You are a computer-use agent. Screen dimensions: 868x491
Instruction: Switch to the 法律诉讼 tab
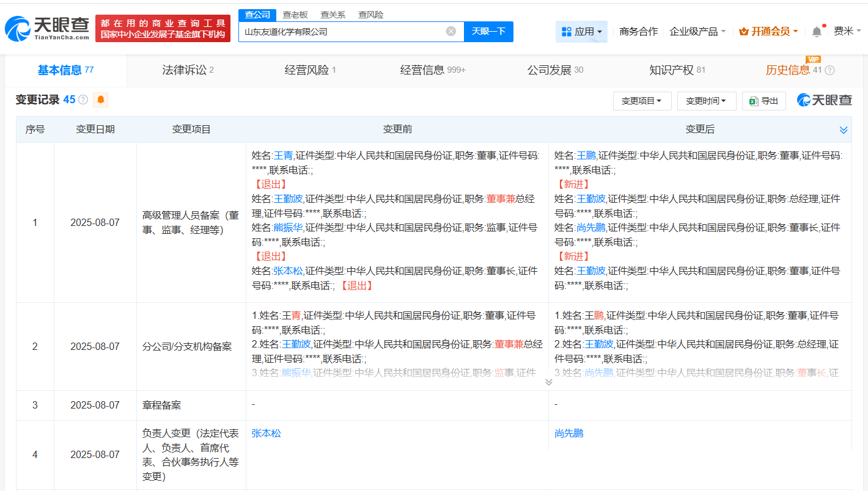pos(188,70)
